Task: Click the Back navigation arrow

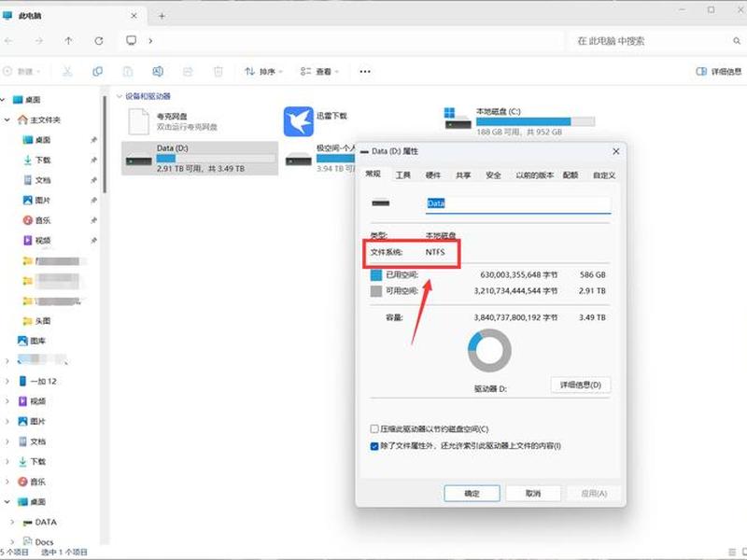Action: pos(8,41)
